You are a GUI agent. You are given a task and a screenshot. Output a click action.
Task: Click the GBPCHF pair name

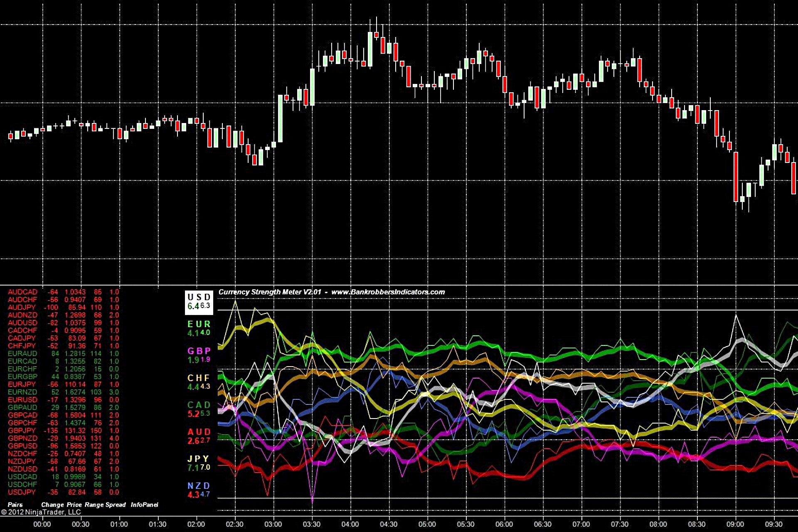[x=22, y=423]
